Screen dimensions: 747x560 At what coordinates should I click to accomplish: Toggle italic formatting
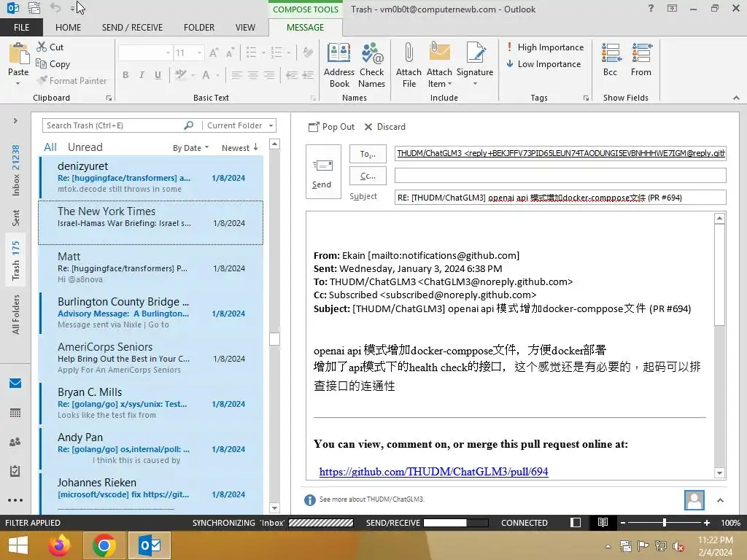[x=142, y=75]
